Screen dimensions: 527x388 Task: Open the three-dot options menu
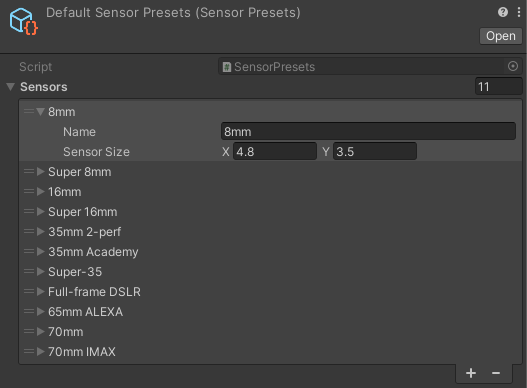(x=519, y=12)
